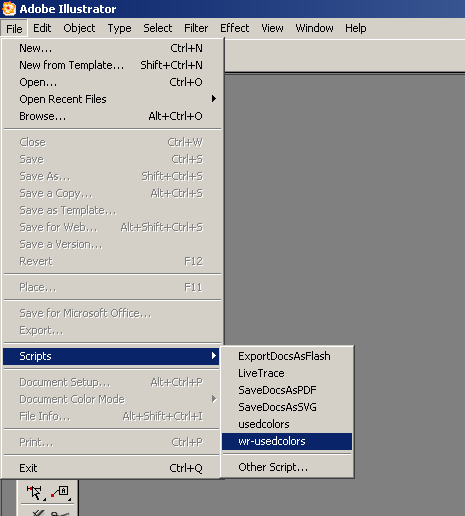Click the greyed-out Document Setup... item
This screenshot has width=465, height=516.
112,382
